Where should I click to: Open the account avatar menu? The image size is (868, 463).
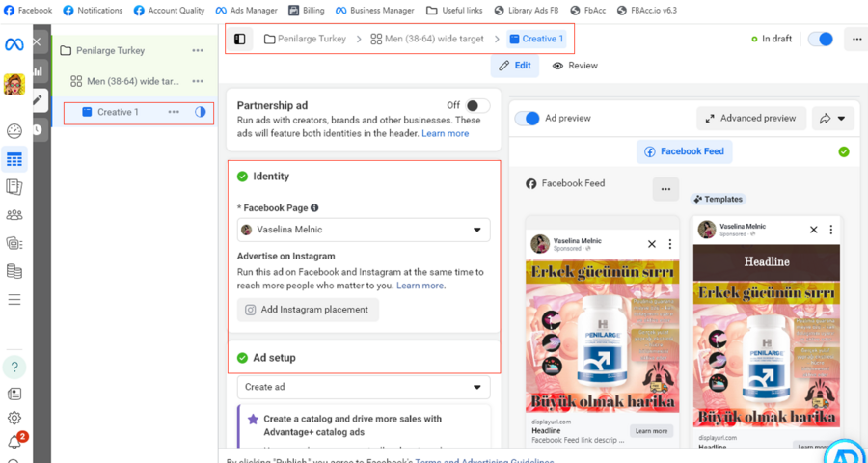(14, 84)
